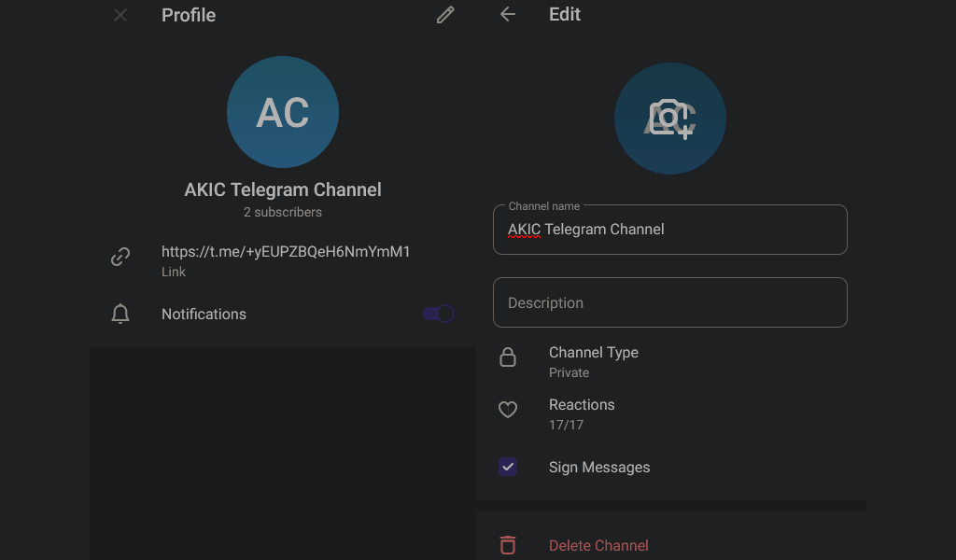Focus the Description text field
956x560 pixels.
pos(669,302)
